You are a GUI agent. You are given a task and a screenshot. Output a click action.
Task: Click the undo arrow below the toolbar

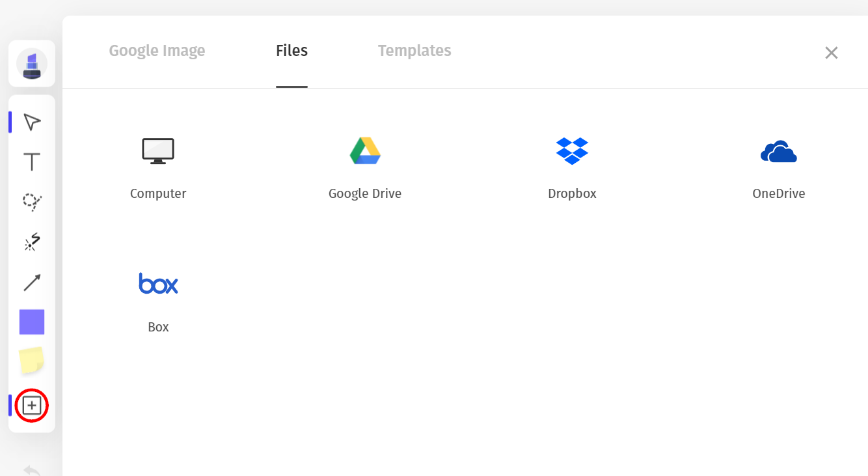click(32, 469)
